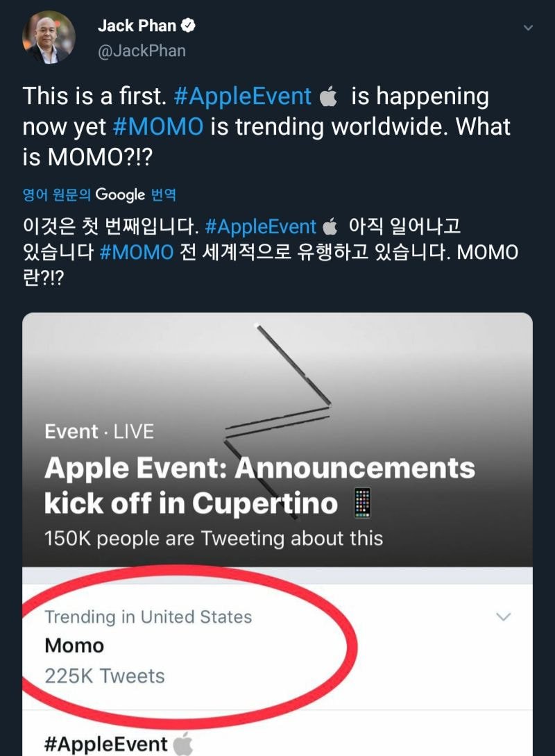Screen dimensions: 555x756
Task: Open #AppleEvent hashtag in the Korean translation
Action: pyautogui.click(x=261, y=227)
